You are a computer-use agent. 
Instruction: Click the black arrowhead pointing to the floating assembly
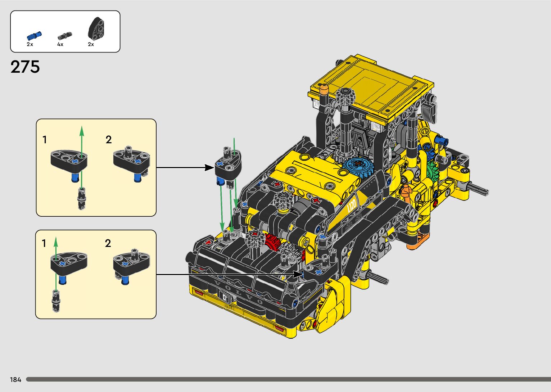click(x=209, y=167)
